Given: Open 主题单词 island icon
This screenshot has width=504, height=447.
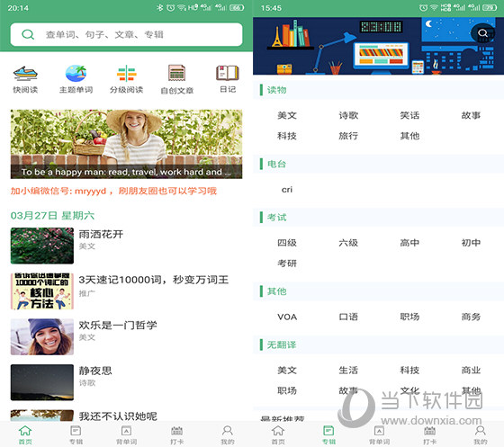Looking at the screenshot, I should pyautogui.click(x=76, y=73).
